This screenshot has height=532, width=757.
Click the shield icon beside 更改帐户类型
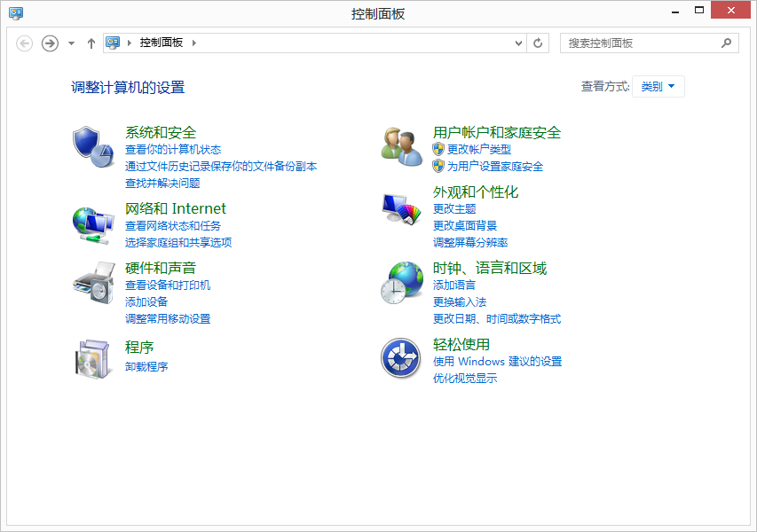pyautogui.click(x=438, y=149)
